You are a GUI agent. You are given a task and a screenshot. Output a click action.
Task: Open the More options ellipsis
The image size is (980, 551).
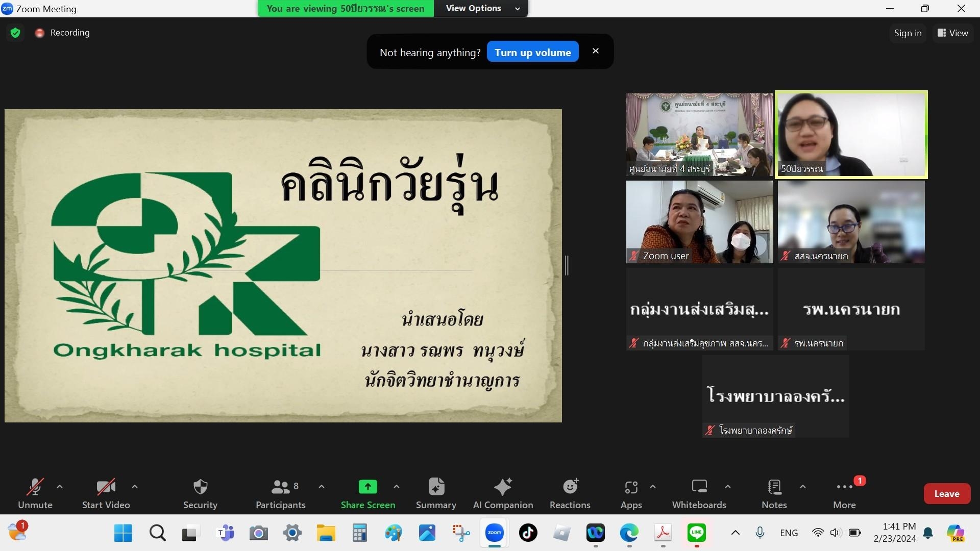844,487
